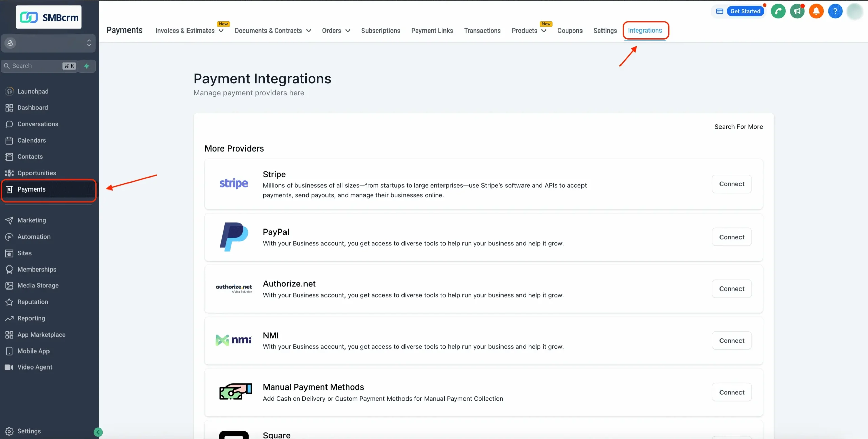Open the Sites icon in sidebar
This screenshot has height=439, width=868.
pos(9,253)
